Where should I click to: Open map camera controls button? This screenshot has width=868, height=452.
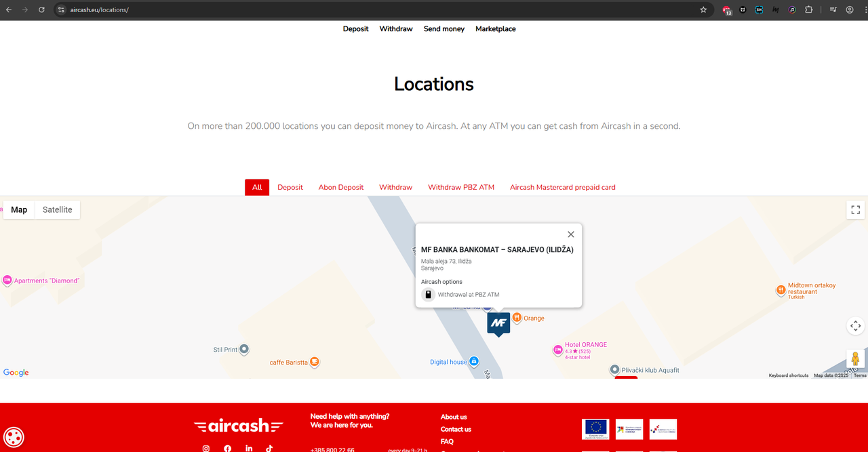856,326
